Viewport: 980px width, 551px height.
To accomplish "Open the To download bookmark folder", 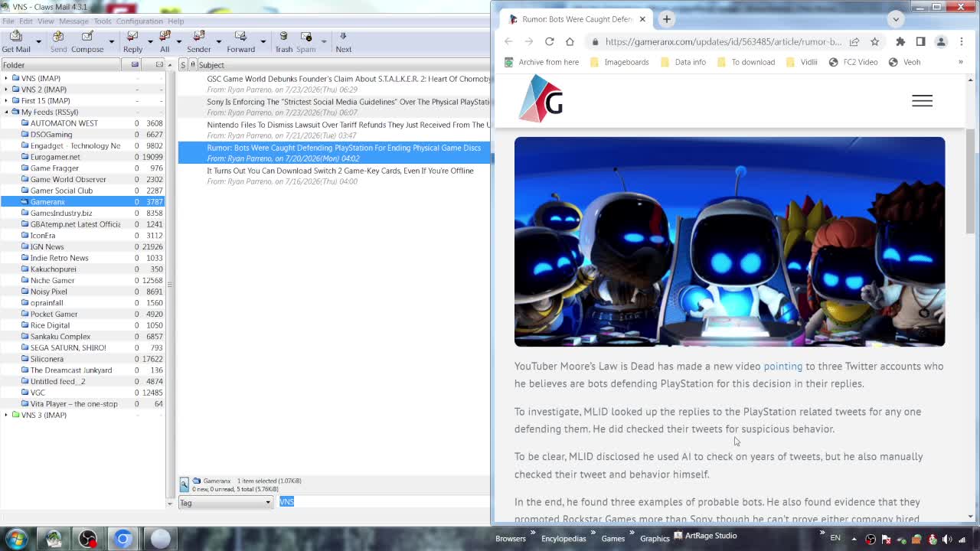I will coord(746,62).
